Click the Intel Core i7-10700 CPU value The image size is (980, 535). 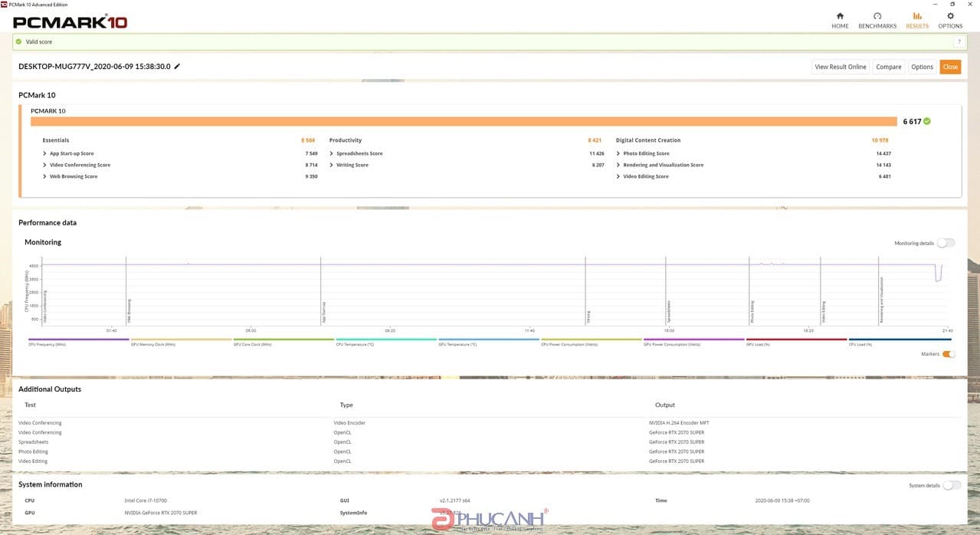pos(146,501)
